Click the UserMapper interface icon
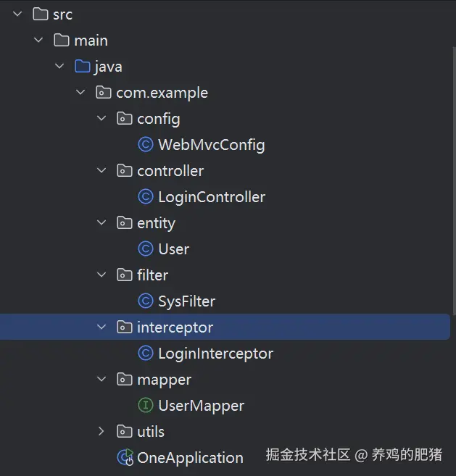The width and height of the screenshot is (456, 476). tap(145, 406)
